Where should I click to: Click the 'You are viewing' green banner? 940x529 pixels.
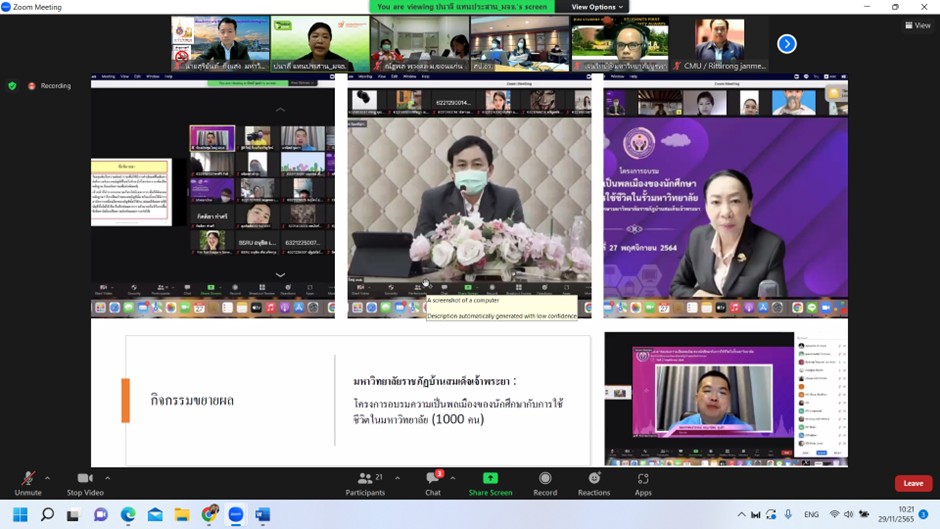(462, 7)
